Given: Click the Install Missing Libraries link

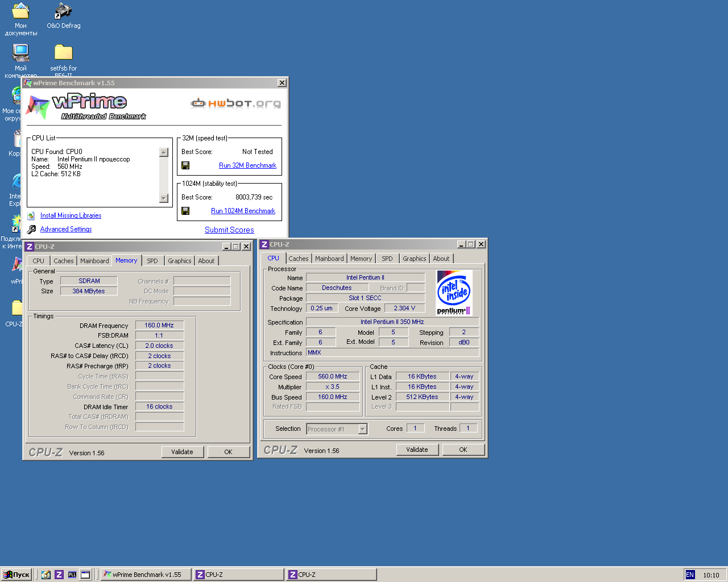Looking at the screenshot, I should 71,215.
